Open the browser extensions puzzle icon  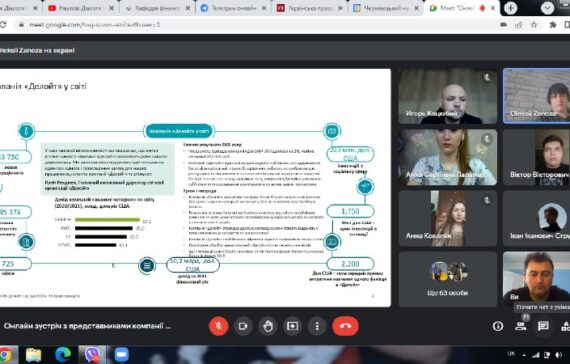[553, 25]
